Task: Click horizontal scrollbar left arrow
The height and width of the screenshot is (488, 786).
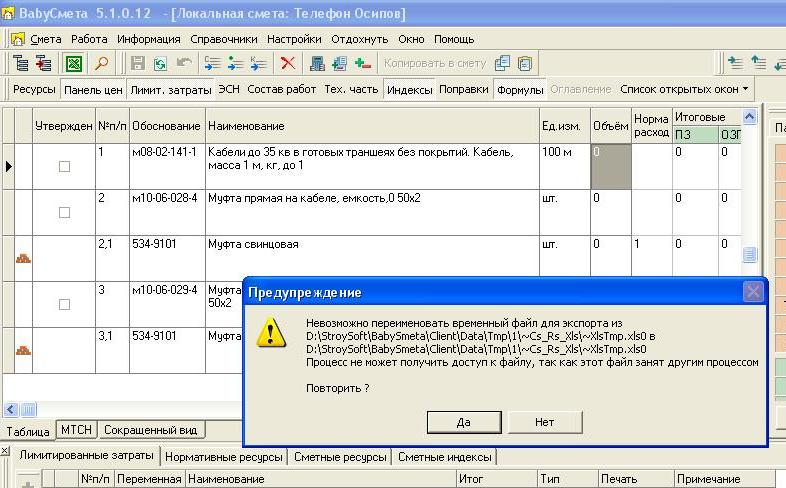Action: click(x=11, y=409)
